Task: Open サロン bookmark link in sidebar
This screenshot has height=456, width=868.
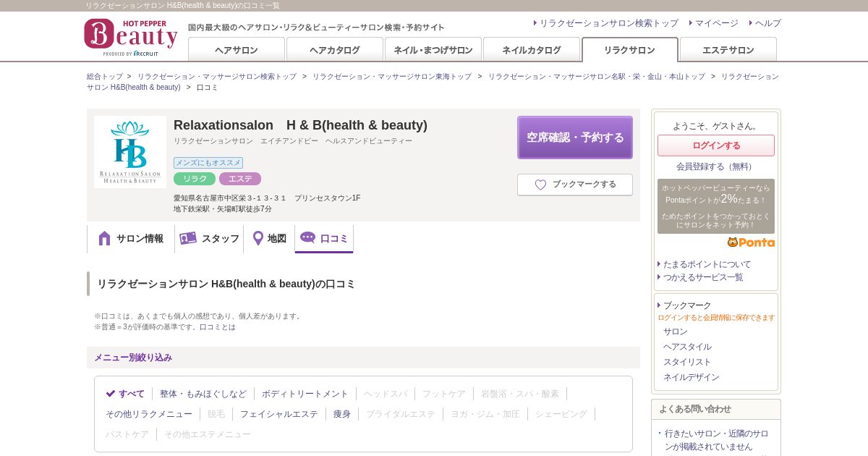Action: 676,332
